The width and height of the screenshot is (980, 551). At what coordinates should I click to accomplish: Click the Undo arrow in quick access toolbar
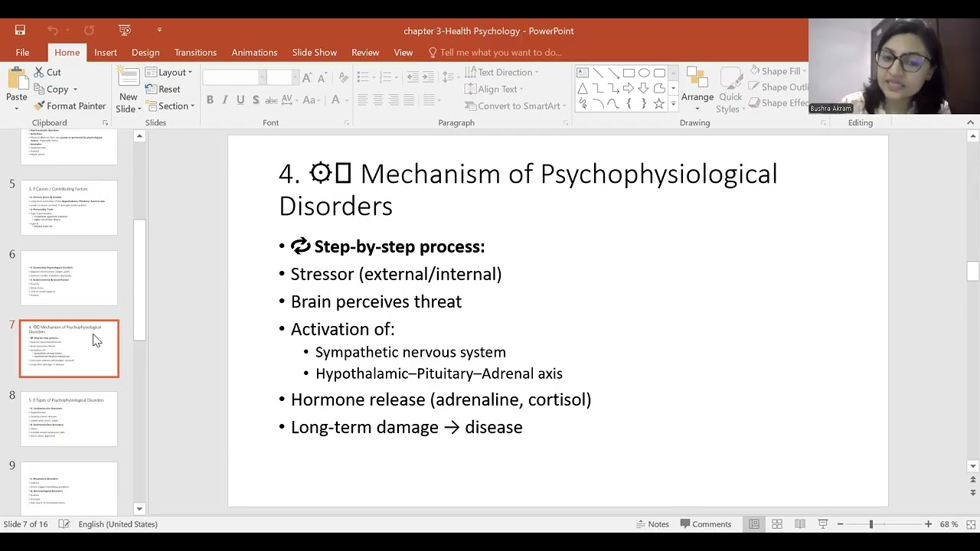pos(52,31)
